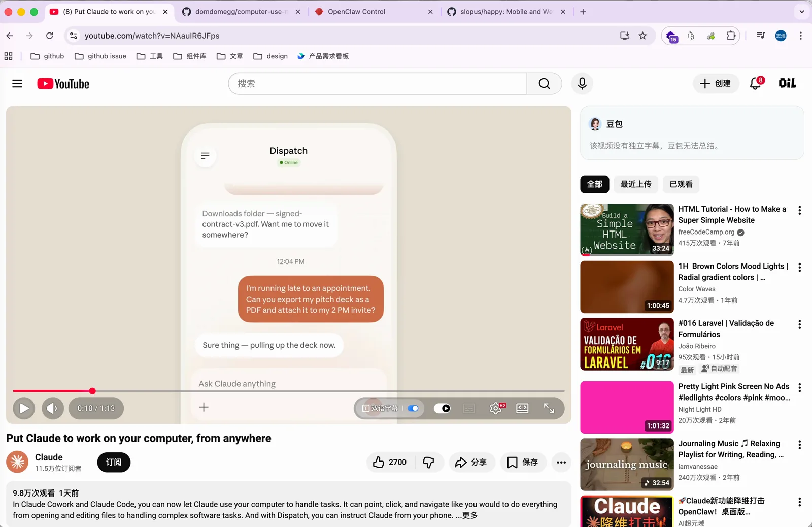Focus the 搜索 search field

pyautogui.click(x=378, y=84)
